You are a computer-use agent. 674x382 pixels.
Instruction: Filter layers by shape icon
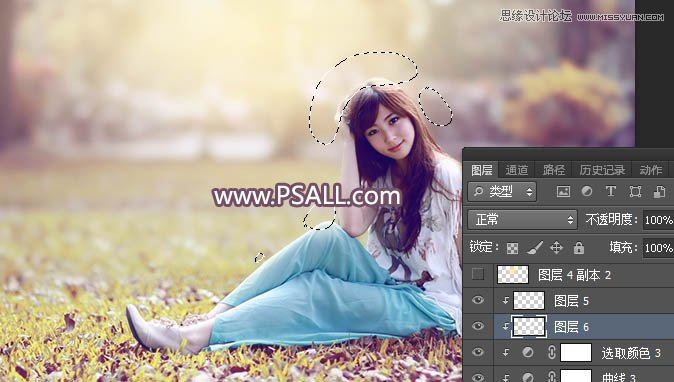pos(635,192)
